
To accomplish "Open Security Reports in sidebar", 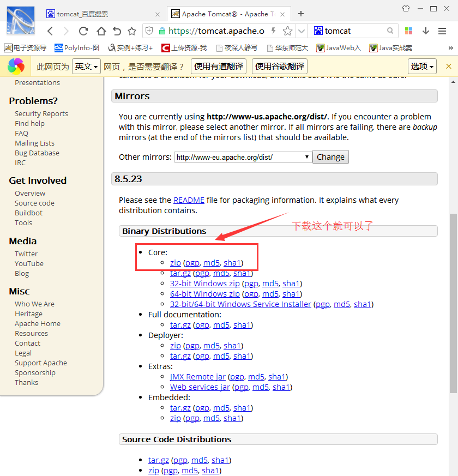I will point(41,113).
